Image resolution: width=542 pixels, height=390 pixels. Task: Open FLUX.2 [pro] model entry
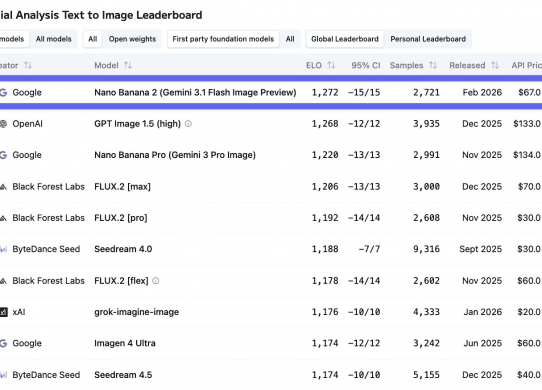coord(121,218)
